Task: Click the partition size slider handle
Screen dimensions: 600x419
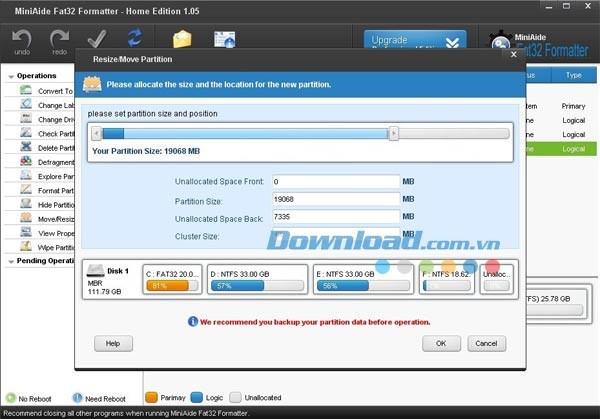Action: click(394, 133)
